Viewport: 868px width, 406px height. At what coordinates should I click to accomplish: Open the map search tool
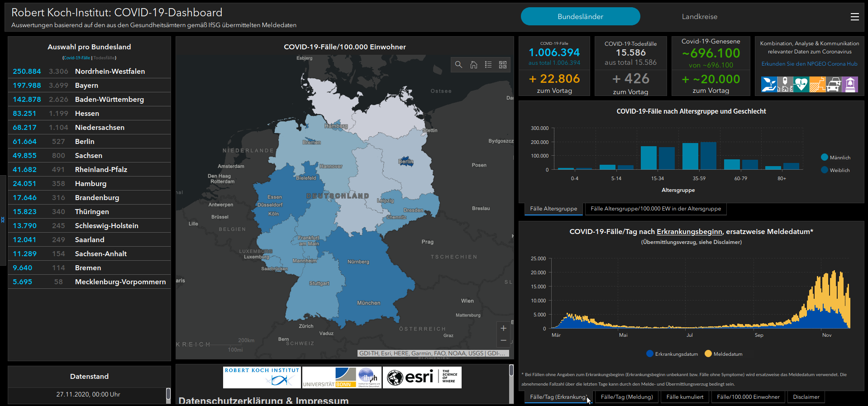458,65
